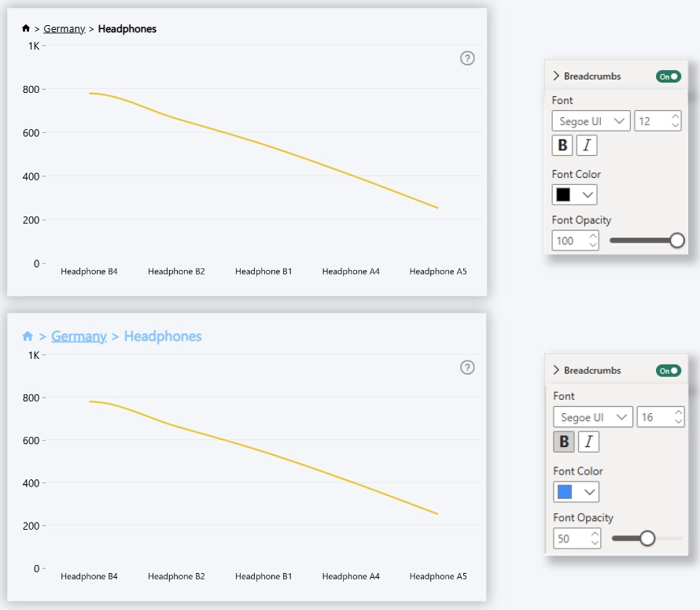This screenshot has width=700, height=610.
Task: Click Headphone A4 label in the top chart
Action: [351, 272]
